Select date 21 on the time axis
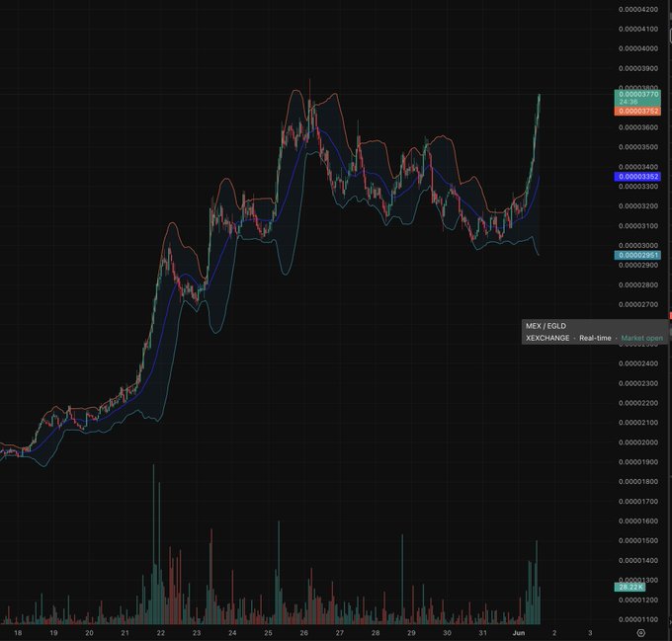 pos(125,633)
